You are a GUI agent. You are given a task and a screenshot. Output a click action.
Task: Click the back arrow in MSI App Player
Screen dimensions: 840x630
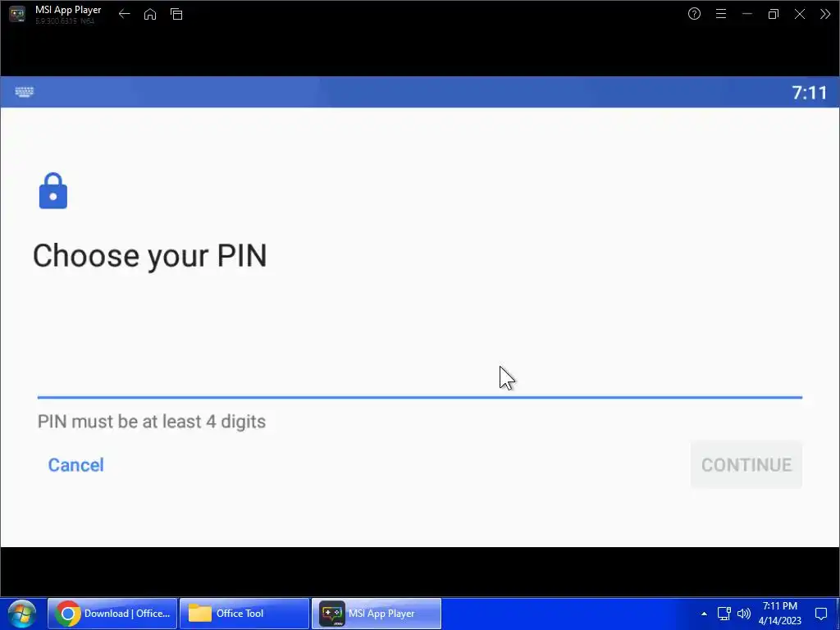tap(125, 14)
